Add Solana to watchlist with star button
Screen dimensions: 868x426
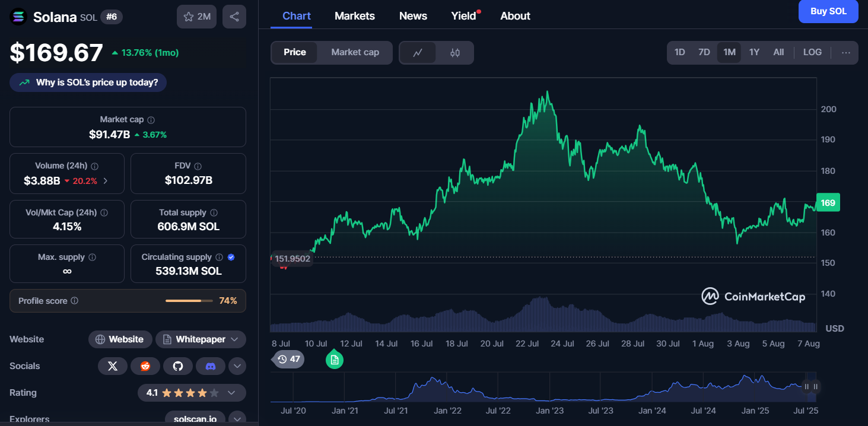[x=196, y=17]
